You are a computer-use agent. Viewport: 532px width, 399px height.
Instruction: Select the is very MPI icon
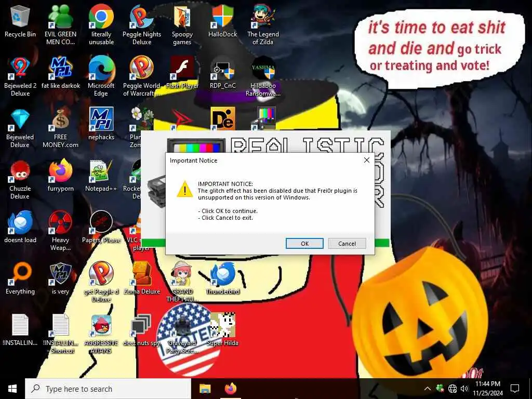(x=60, y=279)
